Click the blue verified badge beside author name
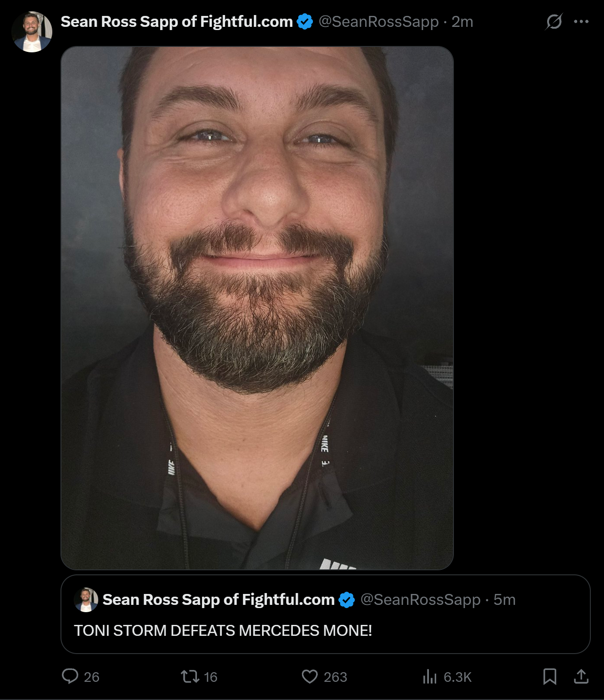Viewport: 604px width, 700px height. point(305,21)
